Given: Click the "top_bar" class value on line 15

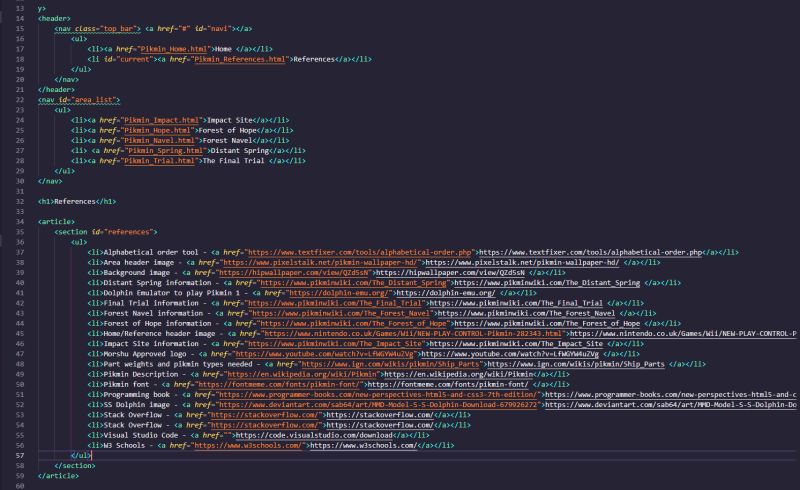Looking at the screenshot, I should click(x=119, y=29).
